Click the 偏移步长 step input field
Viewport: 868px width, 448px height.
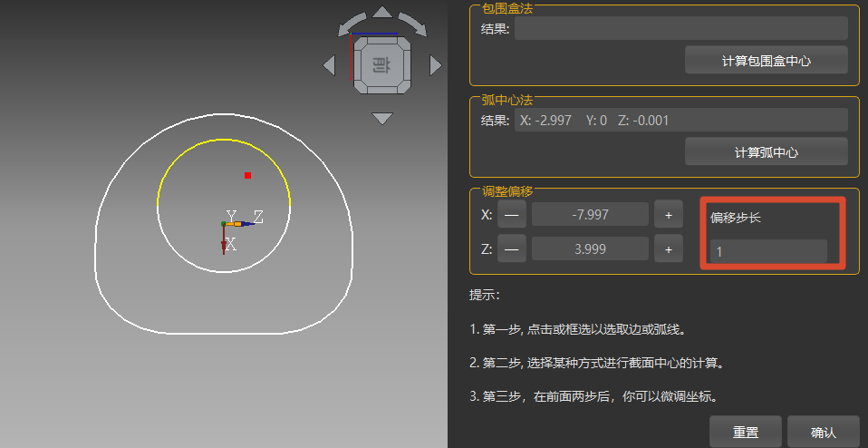768,251
